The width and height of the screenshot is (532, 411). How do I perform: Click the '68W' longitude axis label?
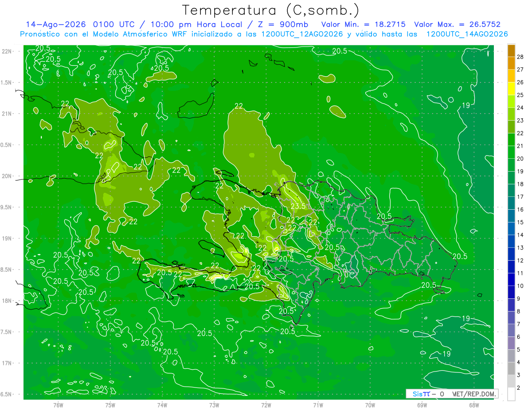(x=473, y=405)
